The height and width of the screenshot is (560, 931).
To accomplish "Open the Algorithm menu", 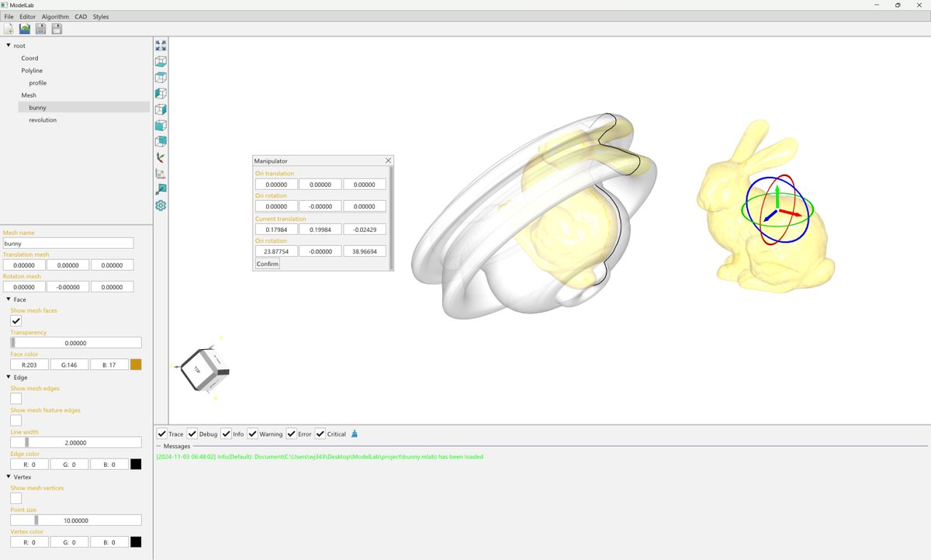I will click(x=55, y=16).
